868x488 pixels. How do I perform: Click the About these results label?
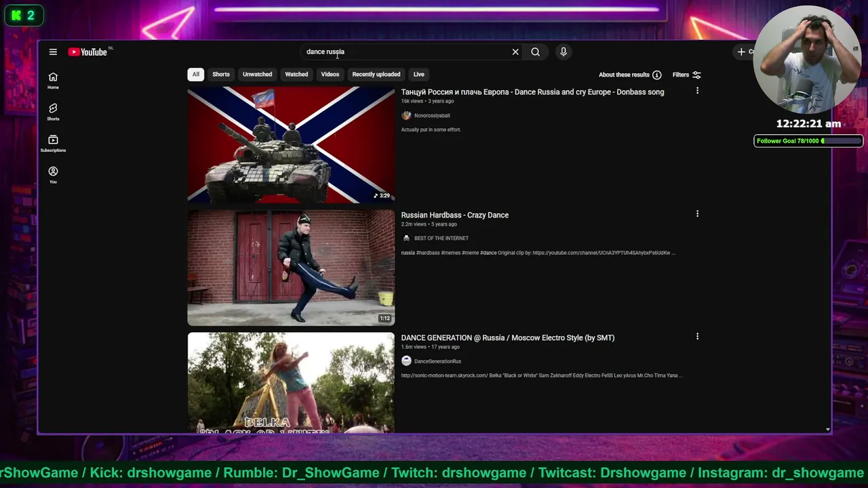click(624, 75)
